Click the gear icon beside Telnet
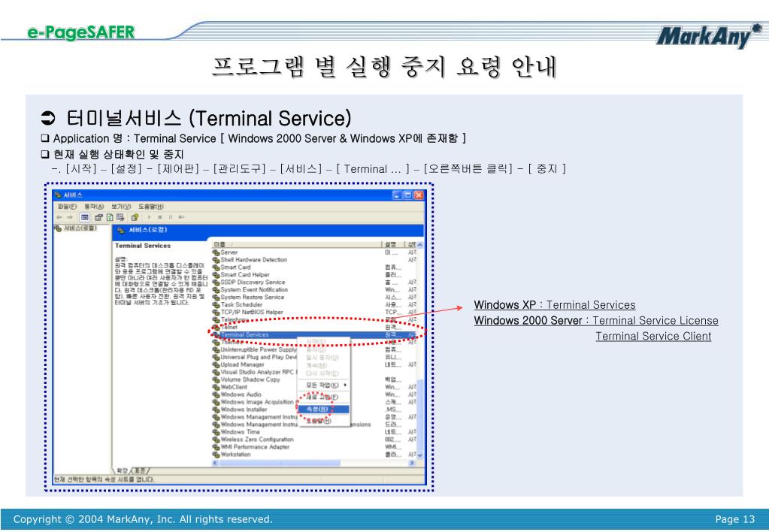 click(x=216, y=327)
